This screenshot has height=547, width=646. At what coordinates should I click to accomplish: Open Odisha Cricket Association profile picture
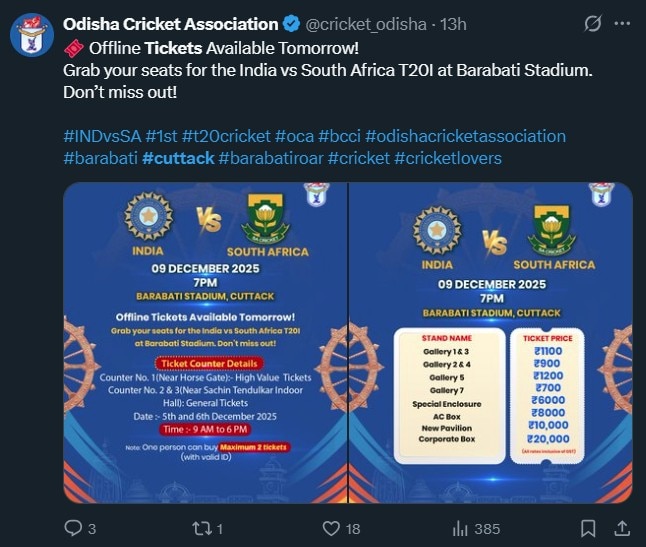31,33
